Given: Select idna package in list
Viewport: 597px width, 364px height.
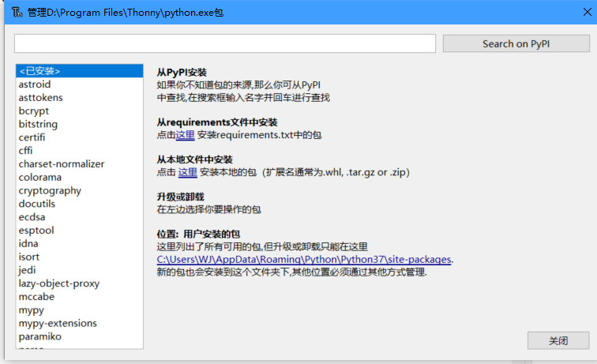Looking at the screenshot, I should pos(80,243).
